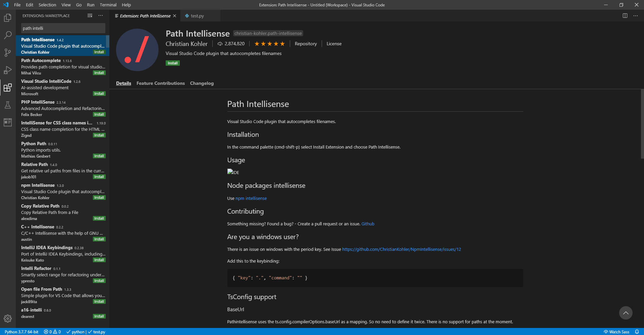This screenshot has height=335, width=644.
Task: Open the Search view in activity bar
Action: (x=8, y=35)
